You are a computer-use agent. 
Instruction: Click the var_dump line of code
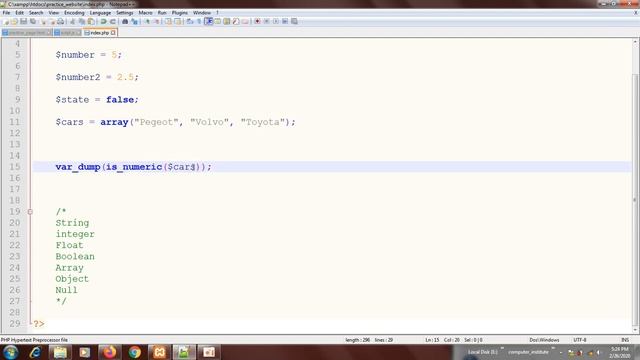(x=133, y=167)
